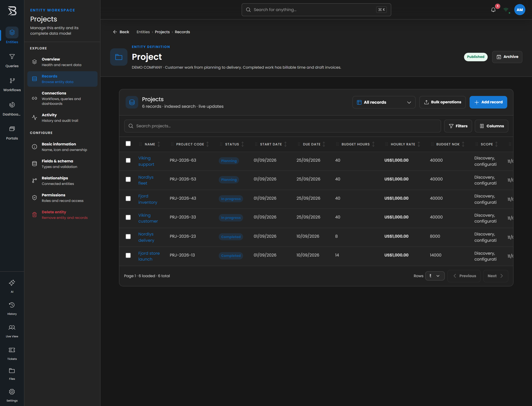This screenshot has height=406, width=532.
Task: Open the History clock icon
Action: [12, 305]
